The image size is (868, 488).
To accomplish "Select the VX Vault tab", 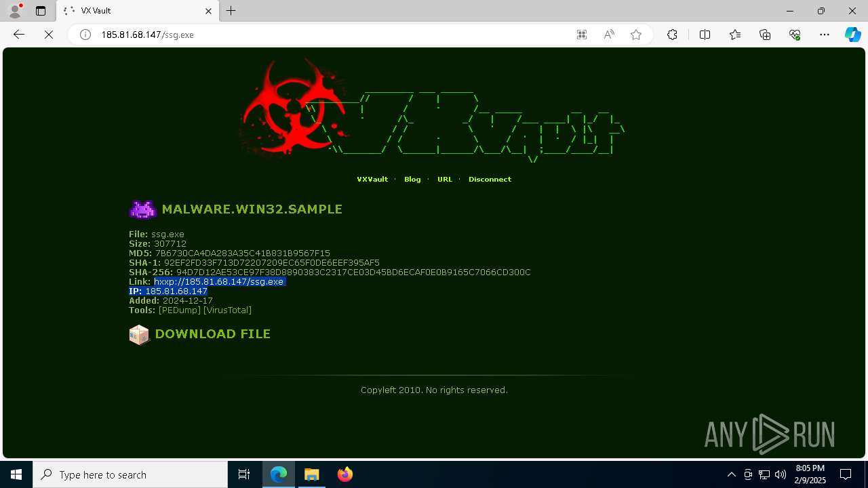I will (138, 11).
